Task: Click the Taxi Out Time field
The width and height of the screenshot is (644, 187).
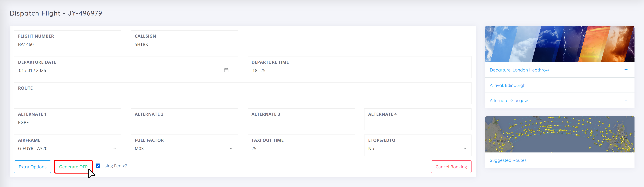Action: (301, 145)
